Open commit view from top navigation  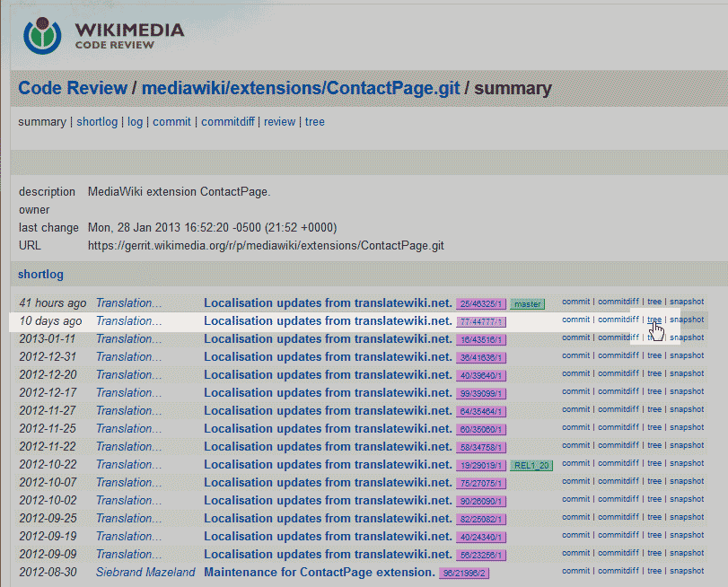pyautogui.click(x=171, y=122)
